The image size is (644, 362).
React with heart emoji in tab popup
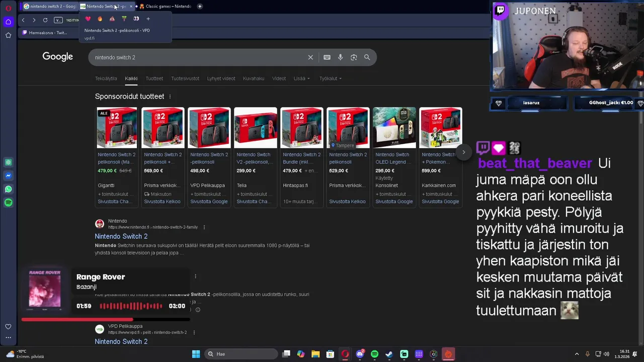coord(88,19)
